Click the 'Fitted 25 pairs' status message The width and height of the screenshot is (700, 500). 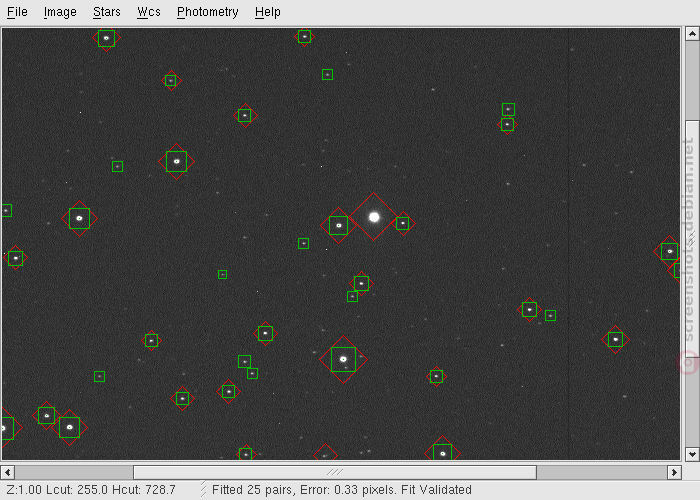point(342,490)
